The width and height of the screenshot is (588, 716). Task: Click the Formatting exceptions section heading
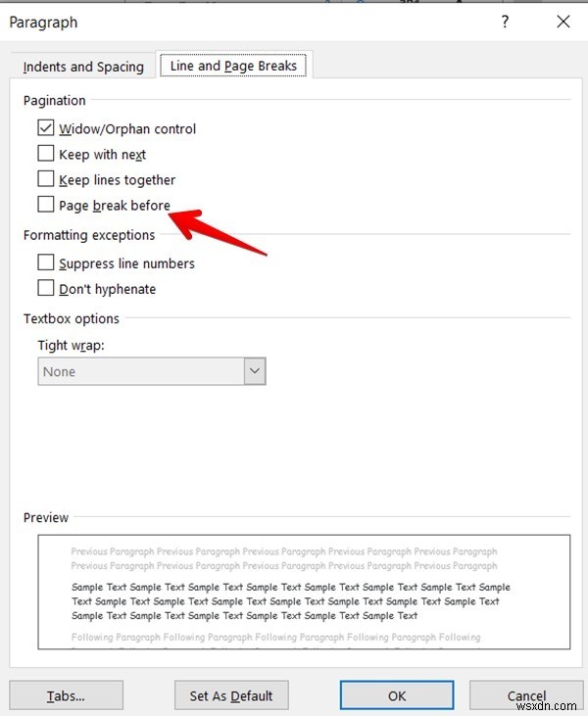click(x=89, y=235)
